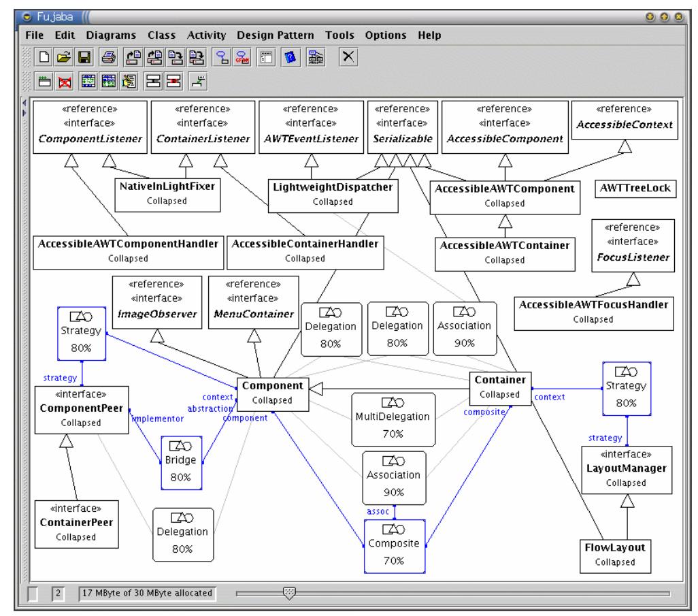The image size is (698, 616).
Task: Select the Composite 70% pattern annotation
Action: click(395, 546)
